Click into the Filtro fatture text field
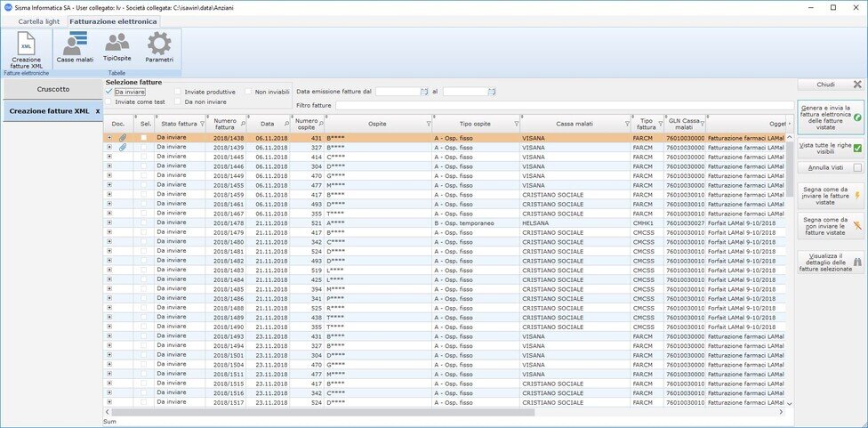Viewport: 868px width, 428px height. click(560, 106)
